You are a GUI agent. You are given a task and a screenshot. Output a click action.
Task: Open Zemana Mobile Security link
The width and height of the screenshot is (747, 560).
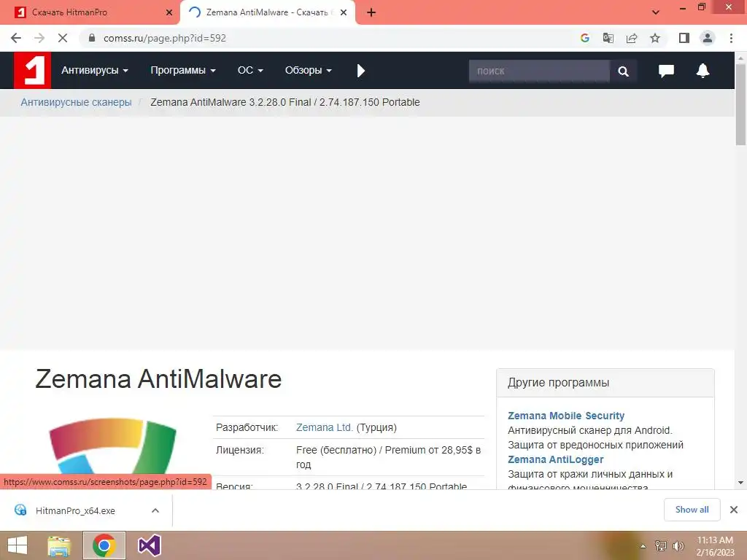[x=566, y=416]
